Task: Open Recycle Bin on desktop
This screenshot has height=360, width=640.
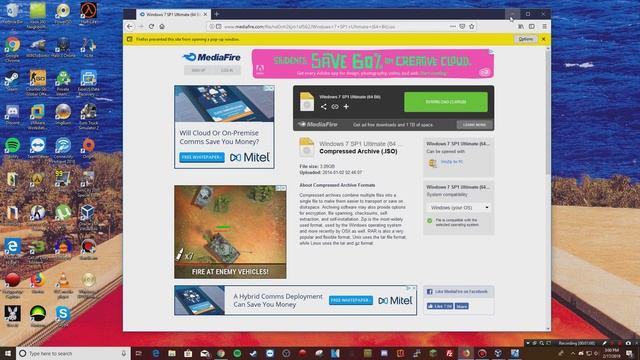Action: click(x=12, y=12)
